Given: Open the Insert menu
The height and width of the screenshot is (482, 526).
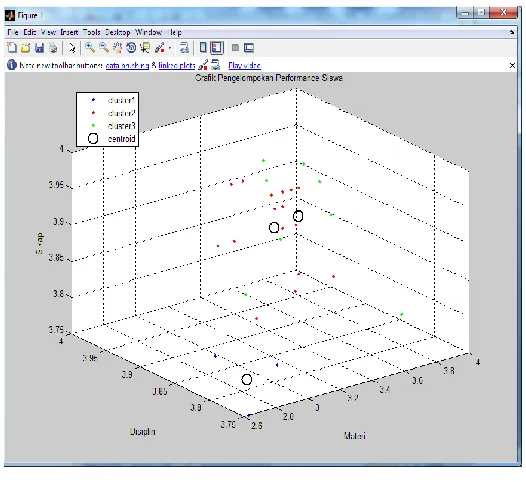Looking at the screenshot, I should click(x=69, y=32).
